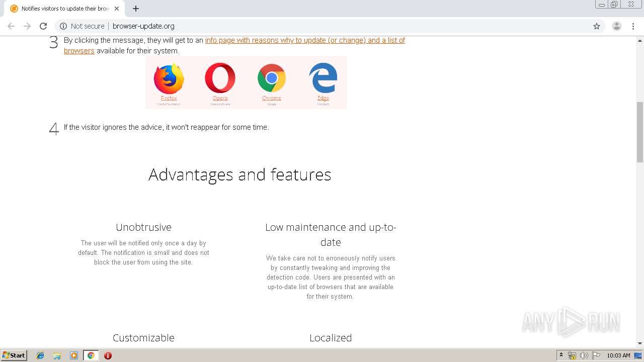The image size is (644, 362).
Task: View site information Not secure icon
Action: (63, 26)
